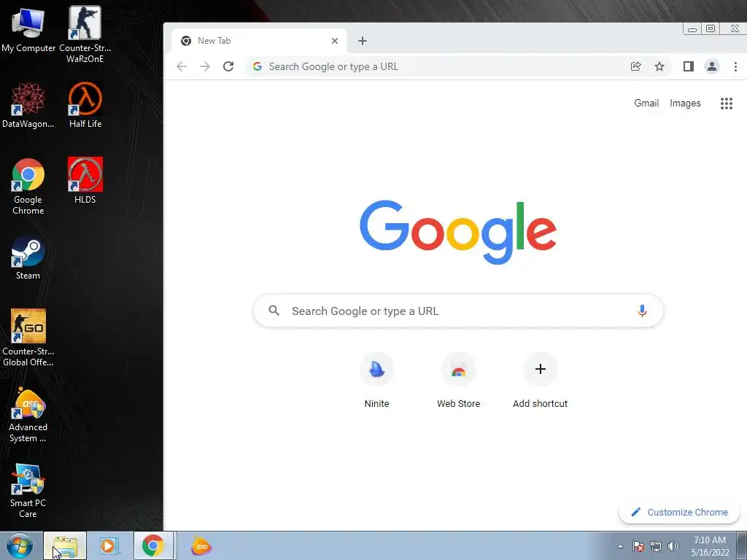Viewport: 747px width, 560px height.
Task: Open Chrome's side panel icon
Action: click(x=689, y=66)
